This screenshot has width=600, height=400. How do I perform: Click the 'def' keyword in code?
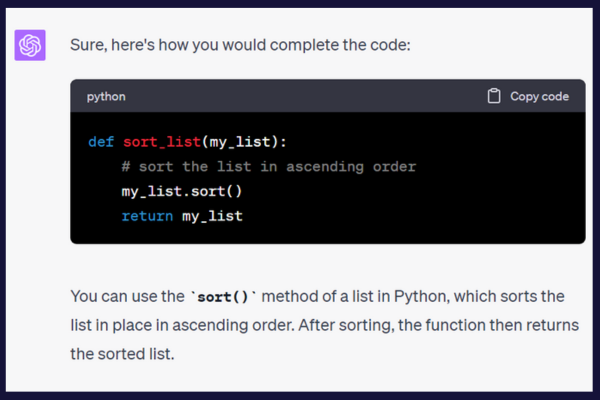pyautogui.click(x=101, y=142)
